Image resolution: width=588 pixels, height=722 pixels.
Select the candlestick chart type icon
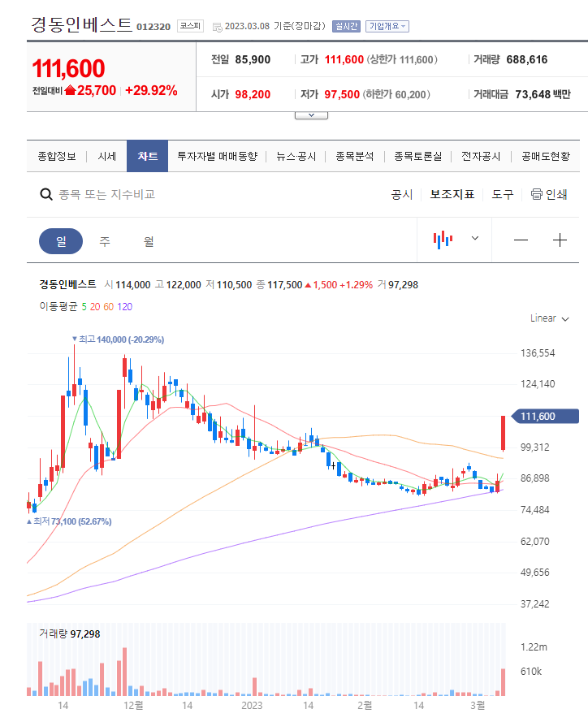pos(443,240)
